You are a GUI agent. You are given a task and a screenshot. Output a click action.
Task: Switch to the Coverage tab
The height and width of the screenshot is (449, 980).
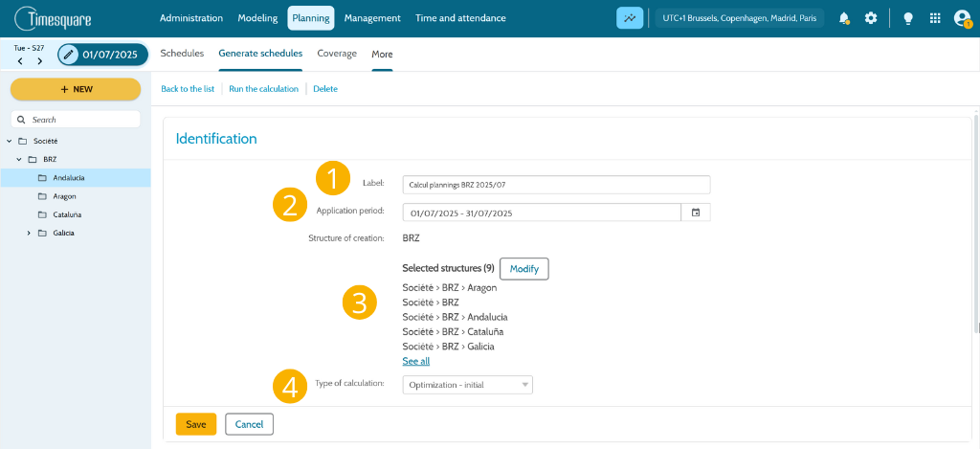[x=337, y=54]
